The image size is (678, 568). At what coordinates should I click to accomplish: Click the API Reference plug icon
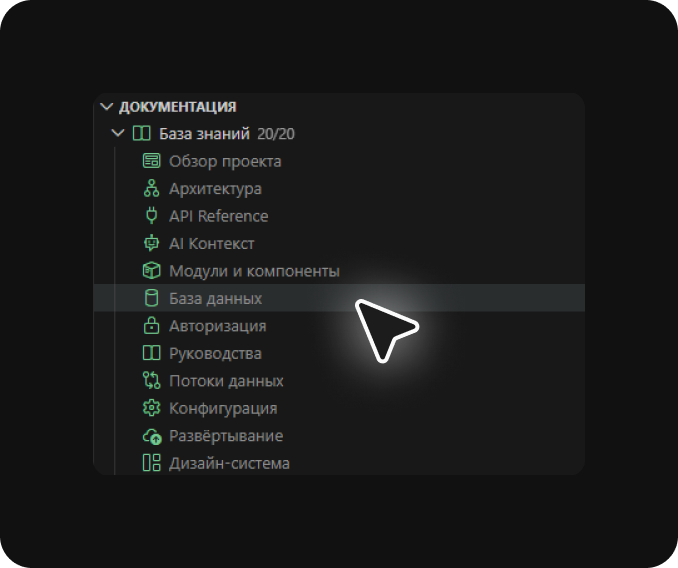pos(151,216)
